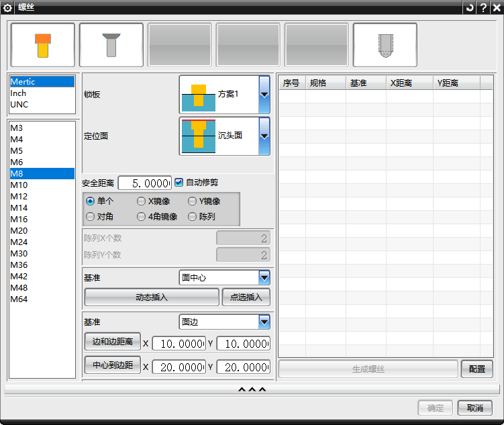Open the 面中心 datum dropdown

tap(264, 278)
